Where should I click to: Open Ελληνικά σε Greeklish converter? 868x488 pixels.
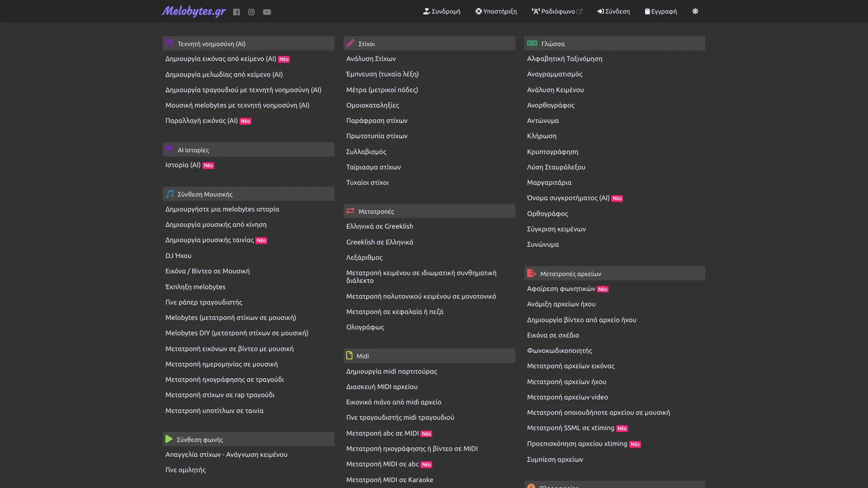tap(380, 226)
